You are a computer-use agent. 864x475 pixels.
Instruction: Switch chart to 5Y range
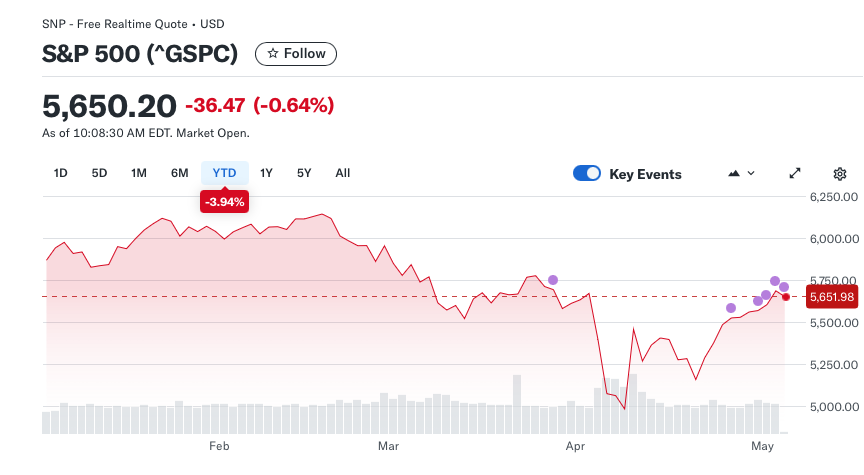click(304, 173)
